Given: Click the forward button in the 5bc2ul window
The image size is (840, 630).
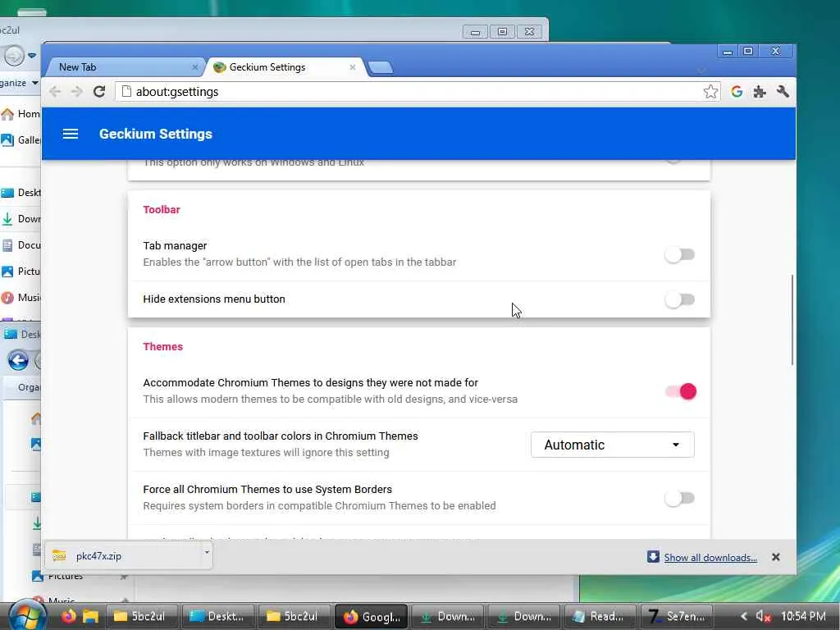Looking at the screenshot, I should coord(14,55).
